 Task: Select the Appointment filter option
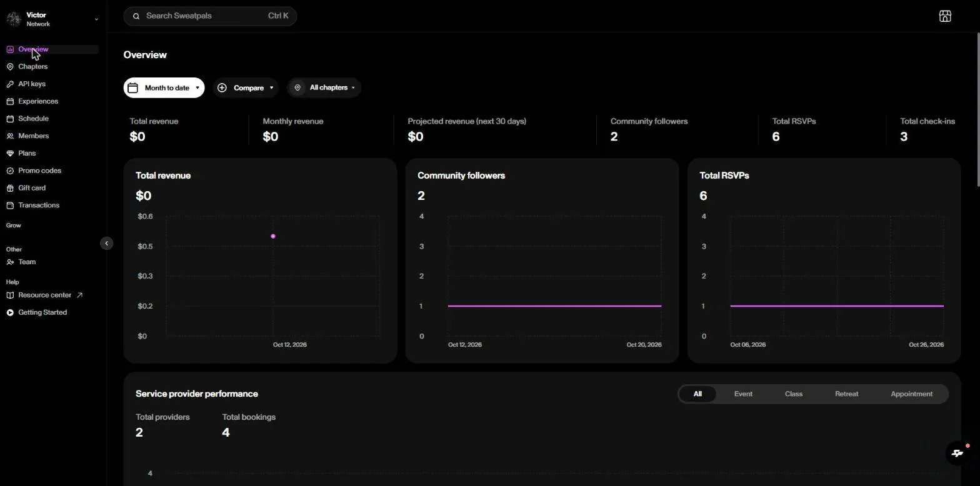[x=911, y=394]
